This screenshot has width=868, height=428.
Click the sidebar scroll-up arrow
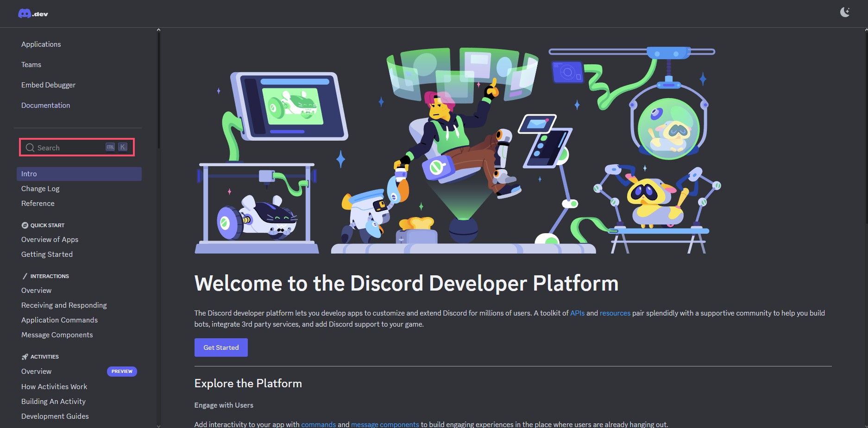point(158,30)
